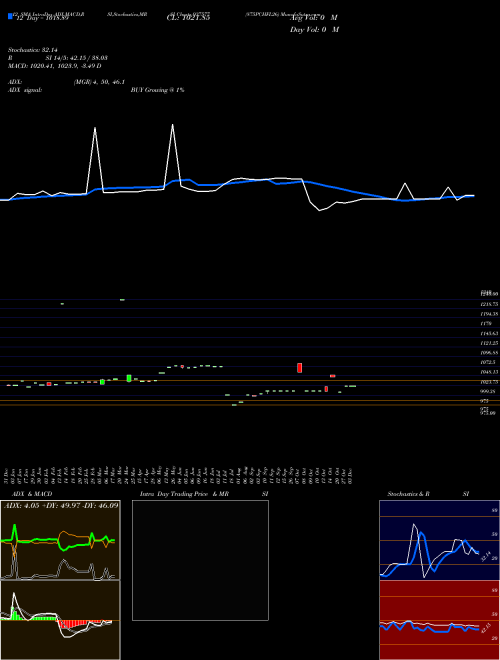This screenshot has width=500, height=660.
Task: Click the 1072.5 price axis label
Action: pyautogui.click(x=488, y=362)
